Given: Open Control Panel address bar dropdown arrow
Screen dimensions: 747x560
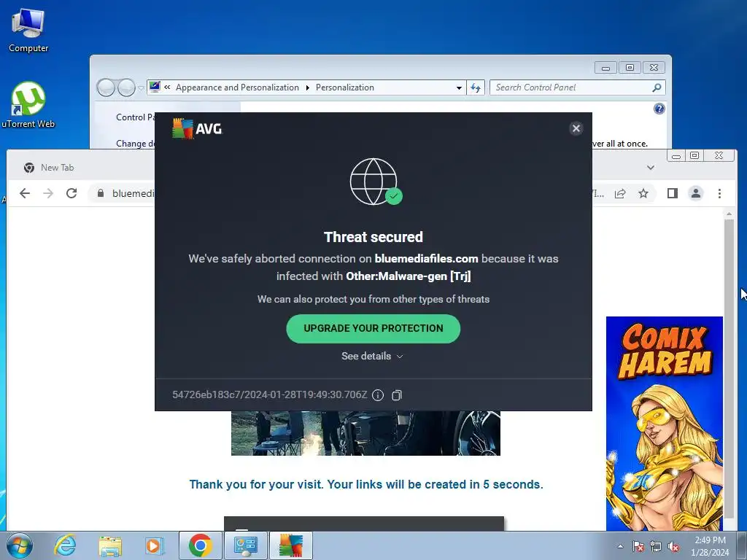Looking at the screenshot, I should click(459, 87).
